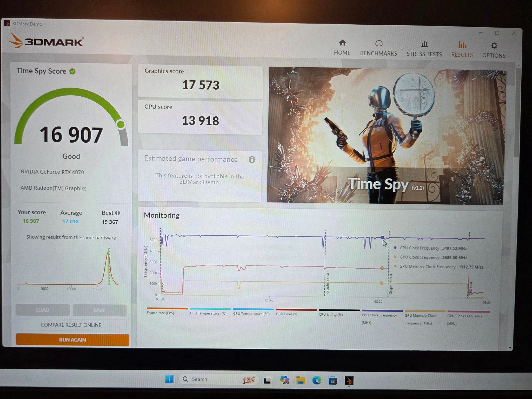Launch Microsoft Edge from the taskbar
Screen dimensions: 532x399
317,381
